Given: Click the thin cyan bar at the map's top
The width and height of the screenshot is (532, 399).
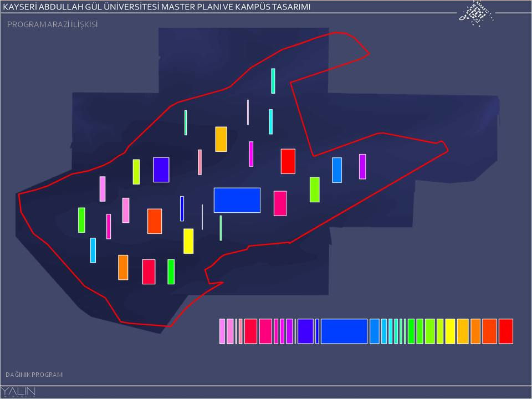Looking at the screenshot, I should pyautogui.click(x=273, y=81).
